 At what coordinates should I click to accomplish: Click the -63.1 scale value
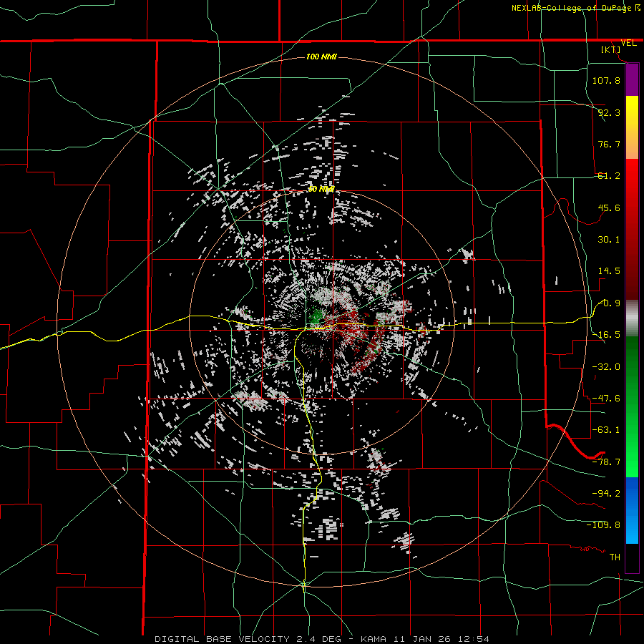click(x=606, y=430)
